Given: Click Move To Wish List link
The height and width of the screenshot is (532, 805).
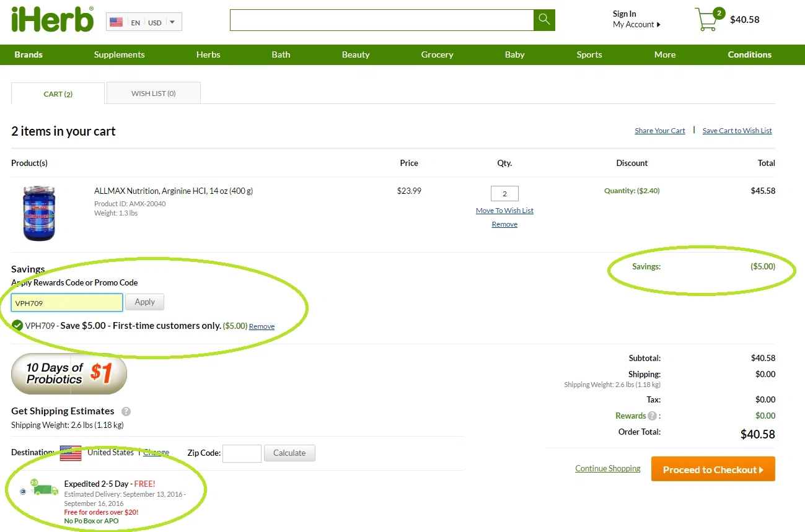Looking at the screenshot, I should pos(504,211).
